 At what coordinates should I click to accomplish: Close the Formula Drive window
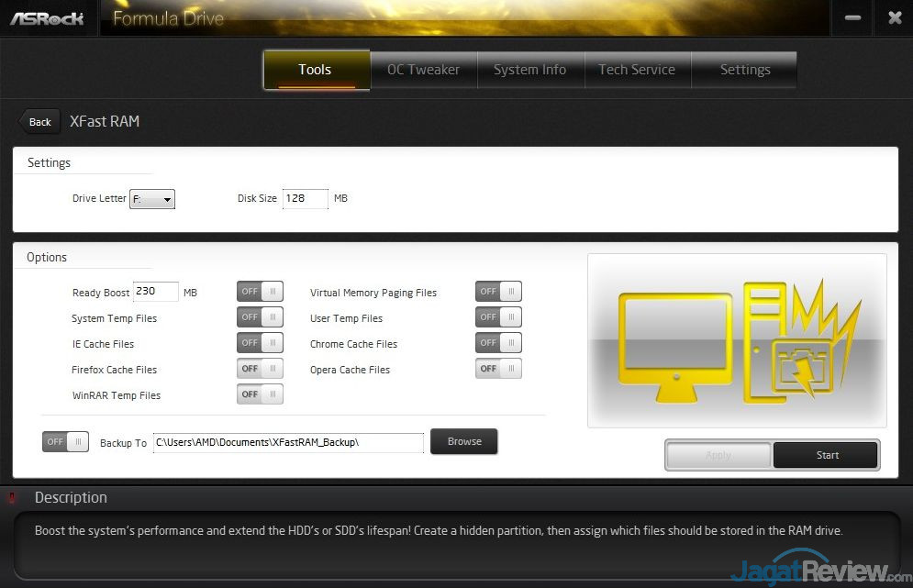point(895,18)
